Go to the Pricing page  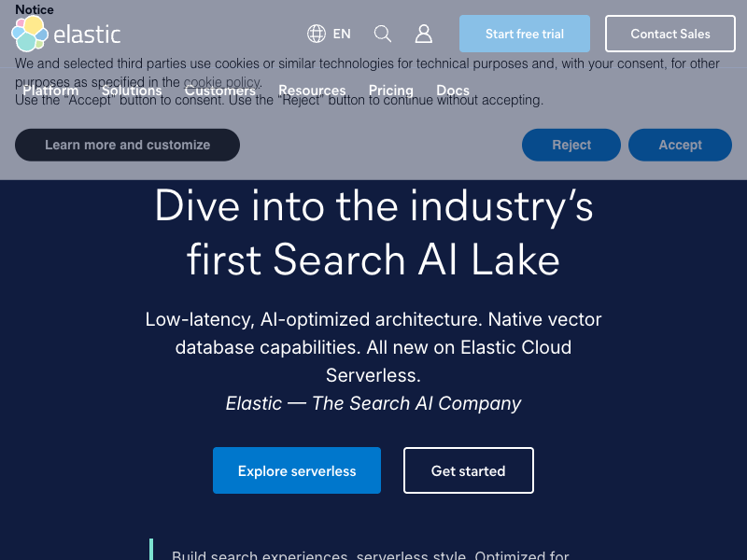pyautogui.click(x=391, y=90)
